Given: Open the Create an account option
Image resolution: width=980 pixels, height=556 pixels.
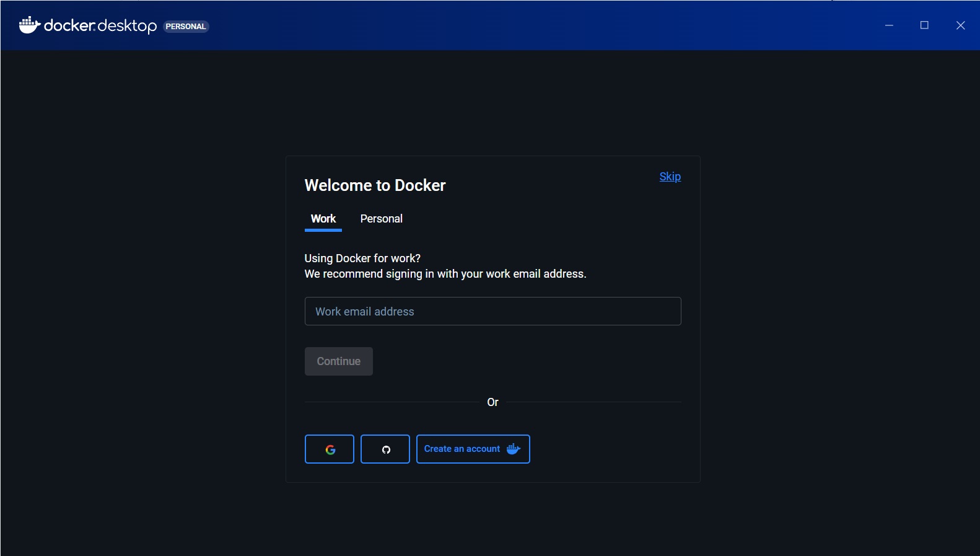Looking at the screenshot, I should [x=462, y=449].
